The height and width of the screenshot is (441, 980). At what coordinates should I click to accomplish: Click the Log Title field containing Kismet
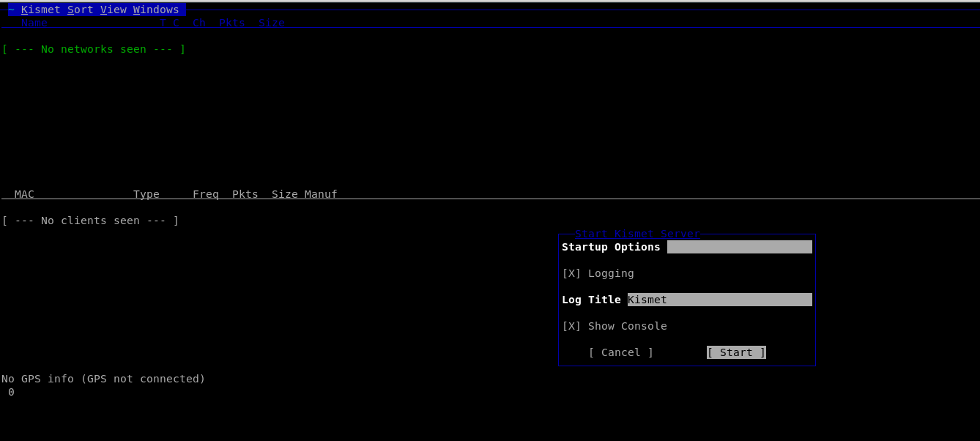click(720, 300)
